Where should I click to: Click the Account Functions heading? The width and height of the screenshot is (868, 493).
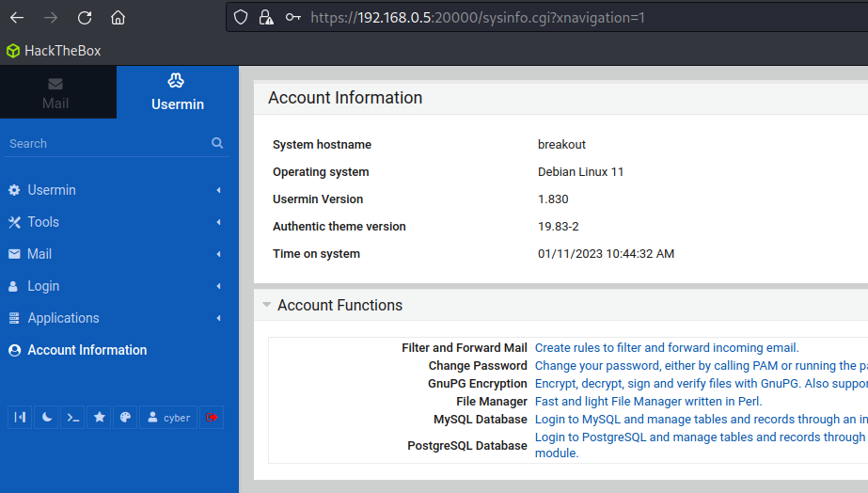pyautogui.click(x=339, y=305)
